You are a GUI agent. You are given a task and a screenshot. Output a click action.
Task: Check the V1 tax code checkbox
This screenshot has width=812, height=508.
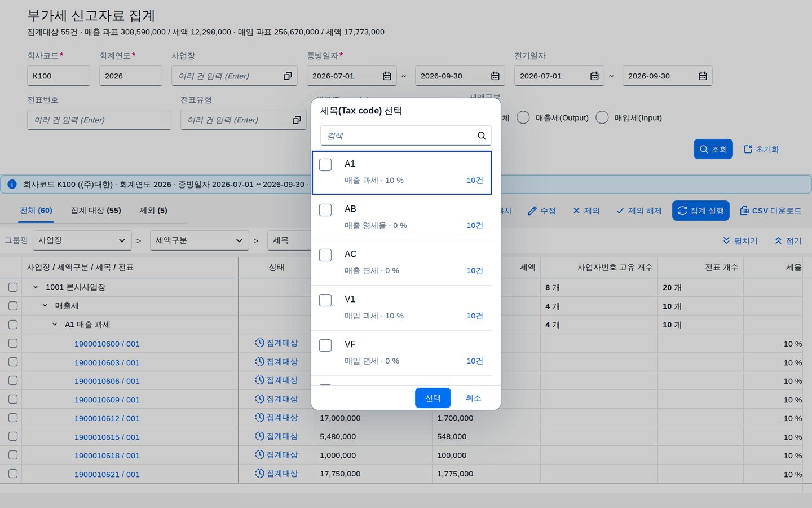325,300
